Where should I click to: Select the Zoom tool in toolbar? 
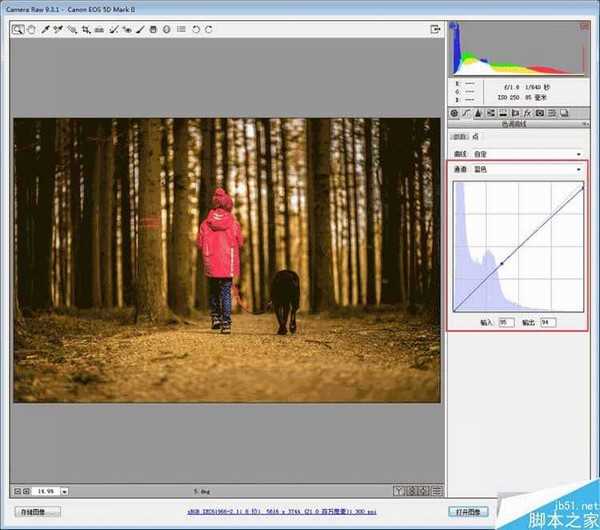pyautogui.click(x=19, y=30)
